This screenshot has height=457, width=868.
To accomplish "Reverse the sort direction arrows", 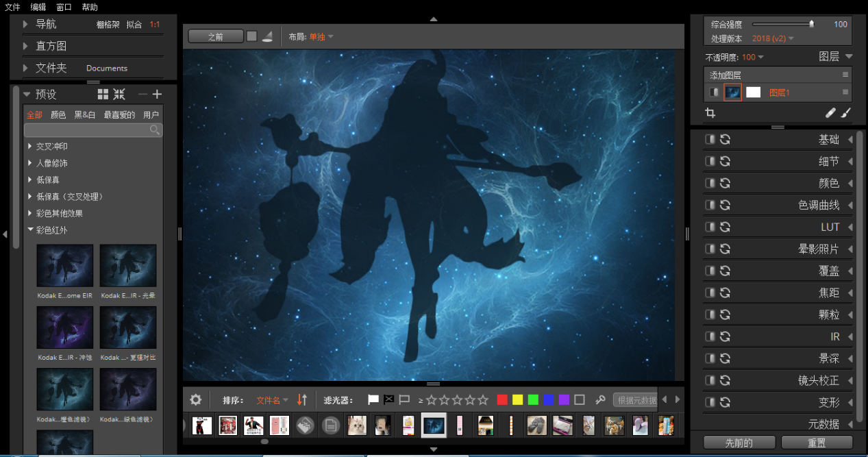I will [x=302, y=399].
